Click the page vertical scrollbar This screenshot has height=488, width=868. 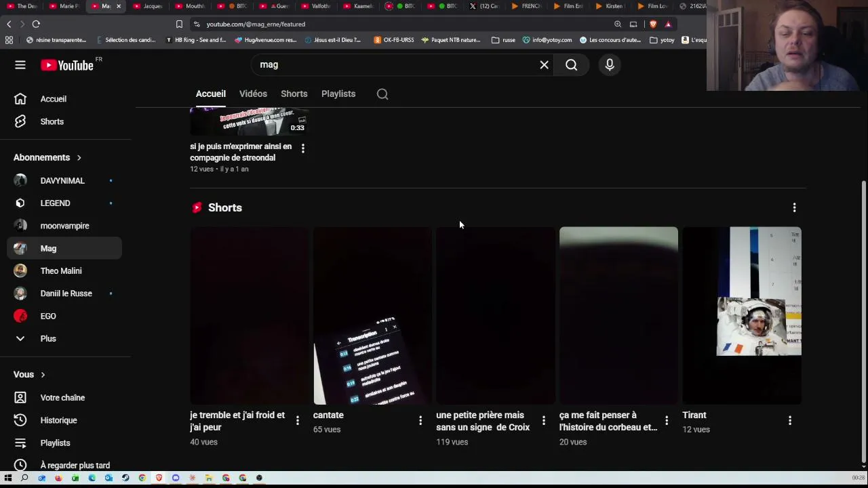[863, 322]
